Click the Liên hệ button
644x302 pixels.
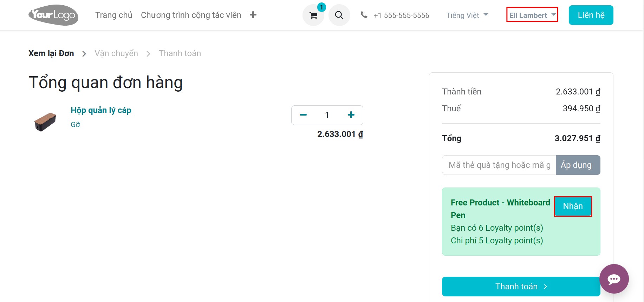point(591,15)
